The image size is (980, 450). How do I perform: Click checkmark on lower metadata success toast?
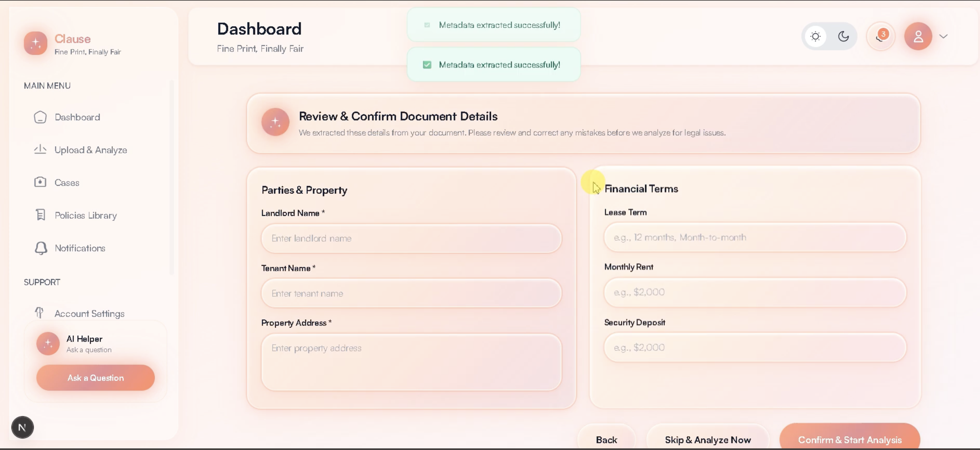click(x=427, y=65)
